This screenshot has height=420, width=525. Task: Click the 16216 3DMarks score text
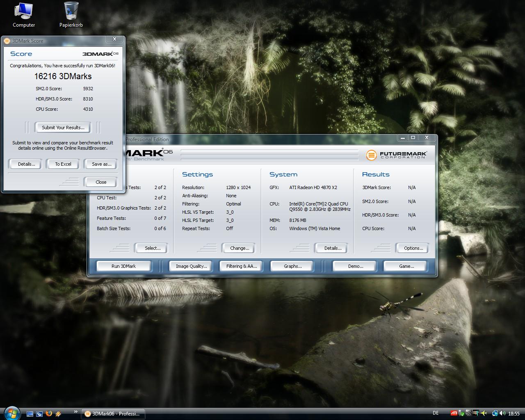point(63,76)
